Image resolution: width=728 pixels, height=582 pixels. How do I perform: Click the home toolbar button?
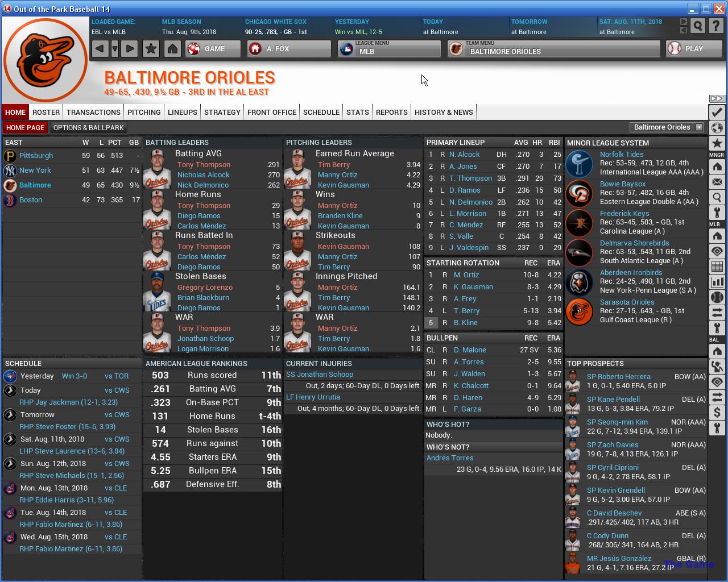172,48
